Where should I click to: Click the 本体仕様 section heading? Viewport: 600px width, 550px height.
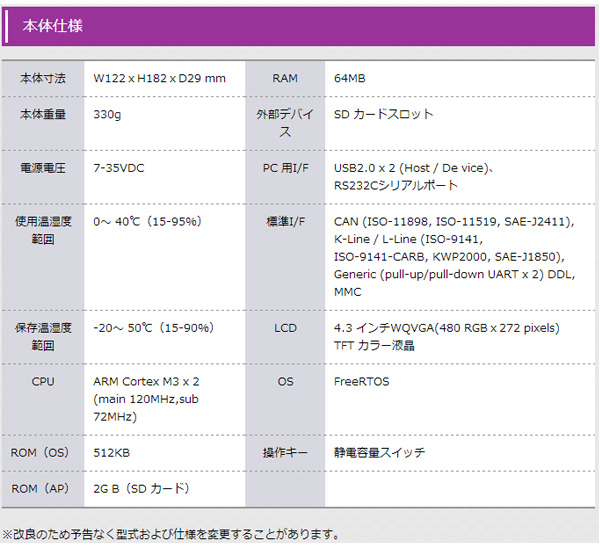click(52, 26)
